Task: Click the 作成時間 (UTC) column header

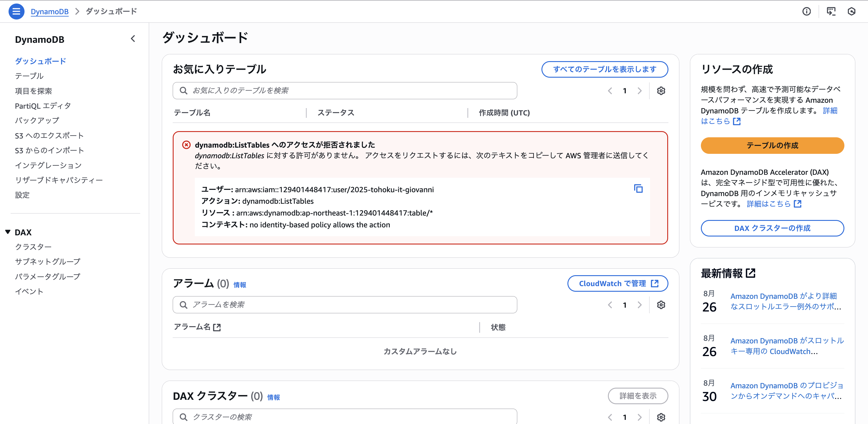Action: (x=504, y=112)
